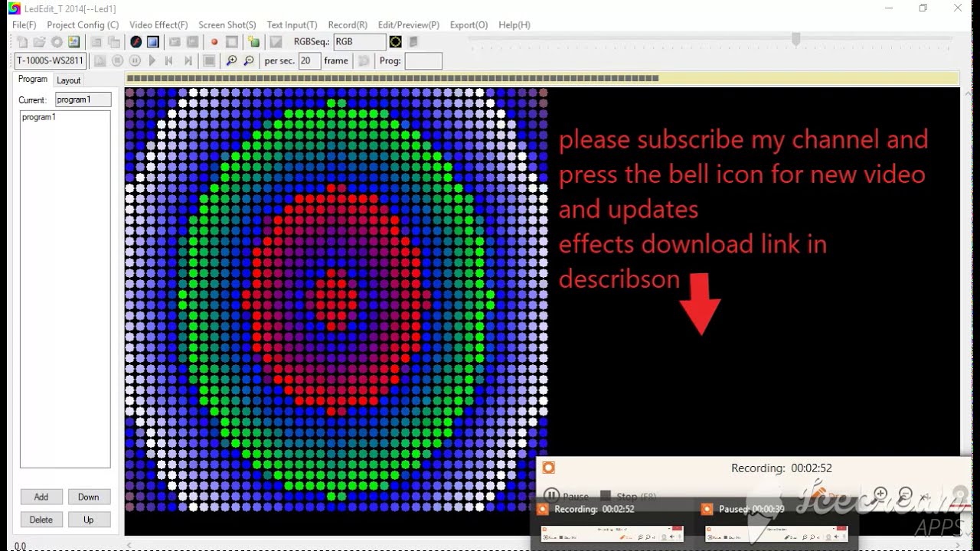Click the greyed Stop circle in toolbar

coord(117,60)
